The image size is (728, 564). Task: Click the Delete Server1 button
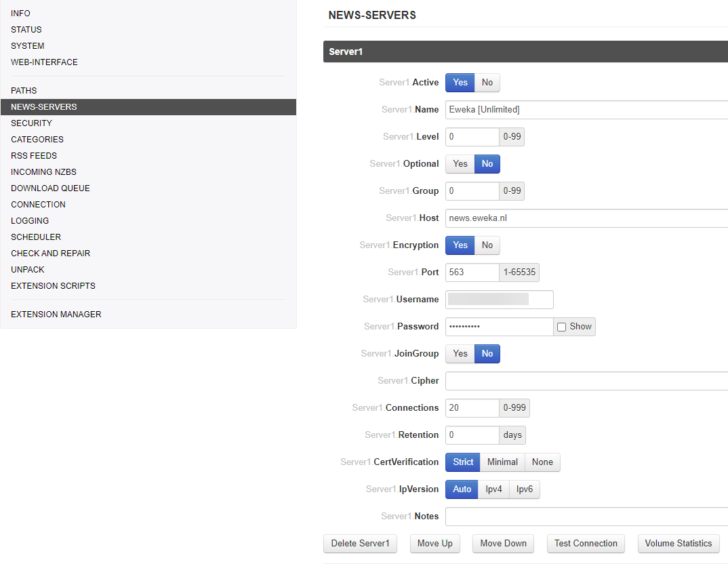(360, 544)
